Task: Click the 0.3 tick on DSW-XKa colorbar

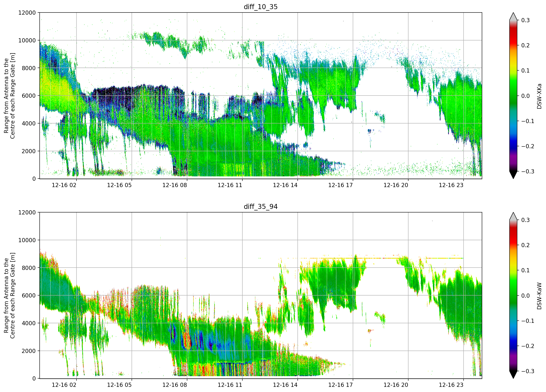Action: pyautogui.click(x=526, y=20)
